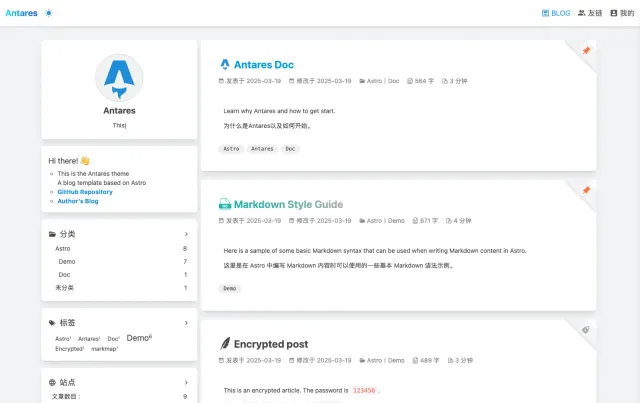Open the Markdown Style Guide post title
The height and width of the screenshot is (403, 640).
pyautogui.click(x=288, y=204)
